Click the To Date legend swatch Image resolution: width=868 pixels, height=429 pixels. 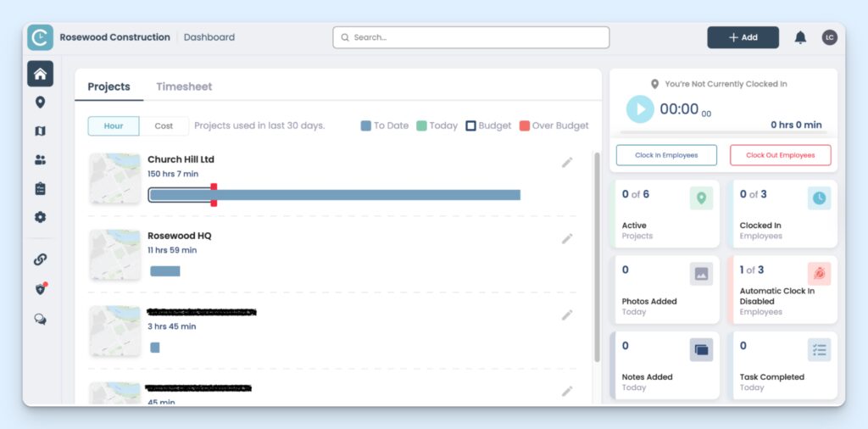[x=366, y=126]
